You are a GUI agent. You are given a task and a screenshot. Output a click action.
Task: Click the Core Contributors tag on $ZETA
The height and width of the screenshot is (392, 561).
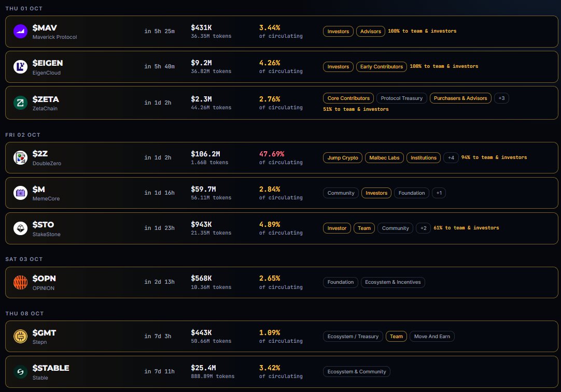click(348, 98)
